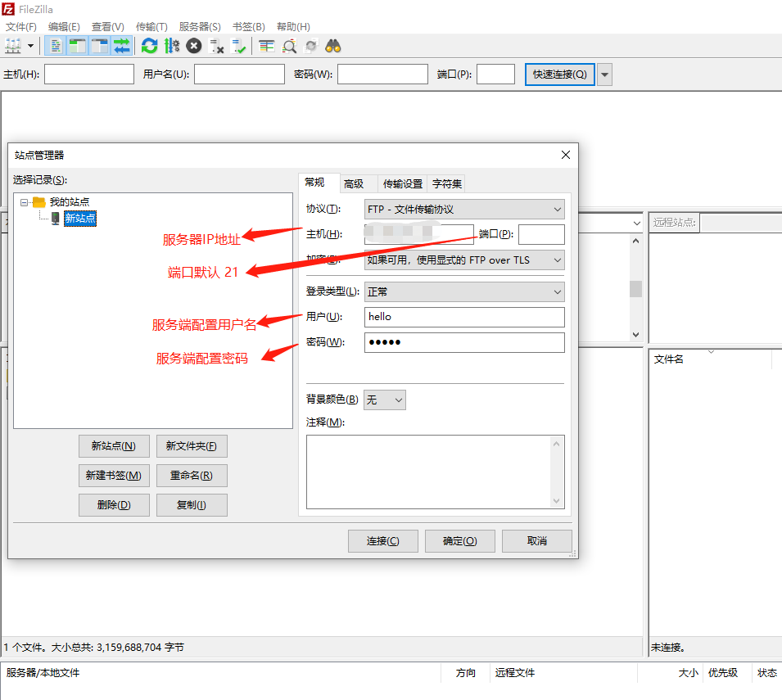Screen dimensions: 782x700
Task: Click the 删除(D) button
Action: click(x=114, y=505)
